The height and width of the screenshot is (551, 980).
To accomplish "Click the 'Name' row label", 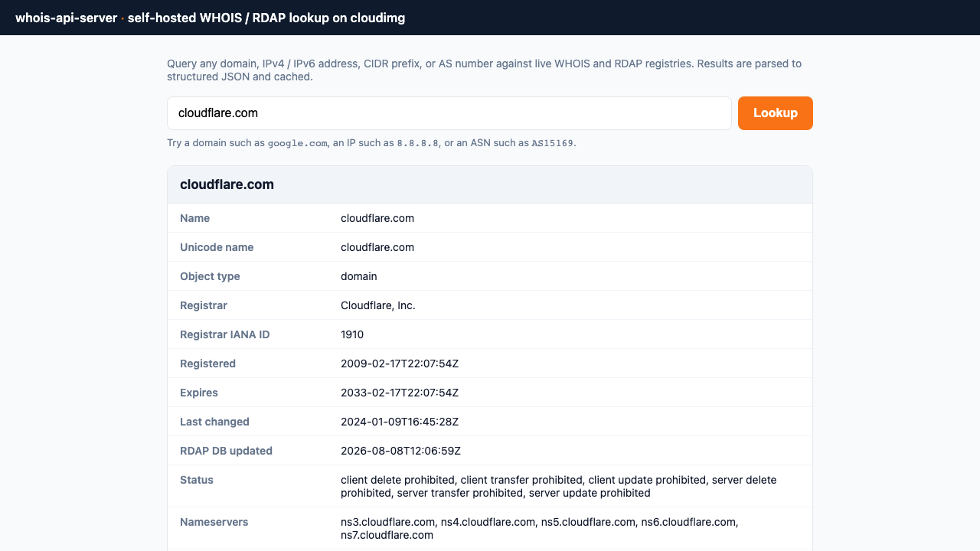I will click(194, 218).
